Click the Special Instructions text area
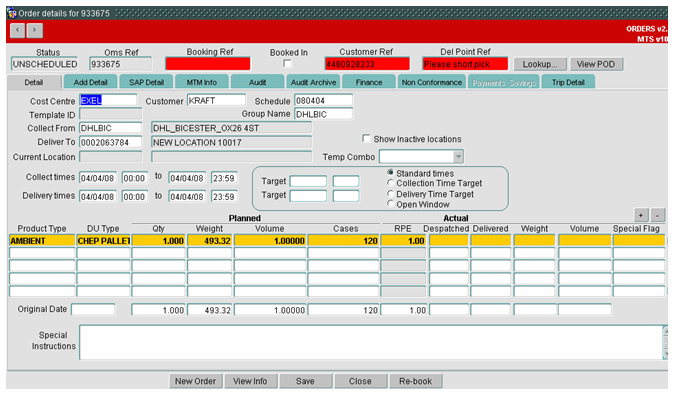 371,342
